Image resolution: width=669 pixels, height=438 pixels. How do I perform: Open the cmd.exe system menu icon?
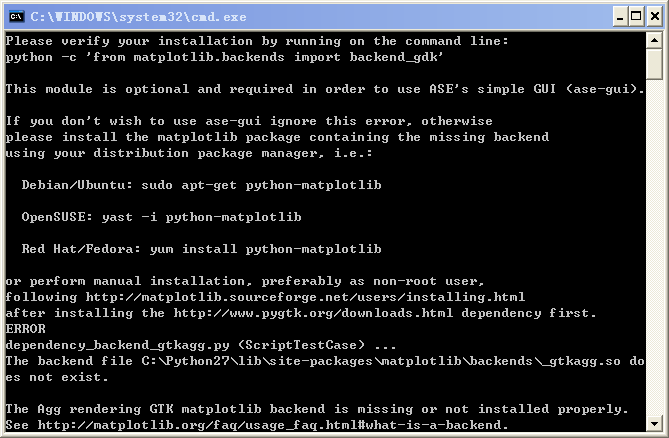click(x=16, y=16)
